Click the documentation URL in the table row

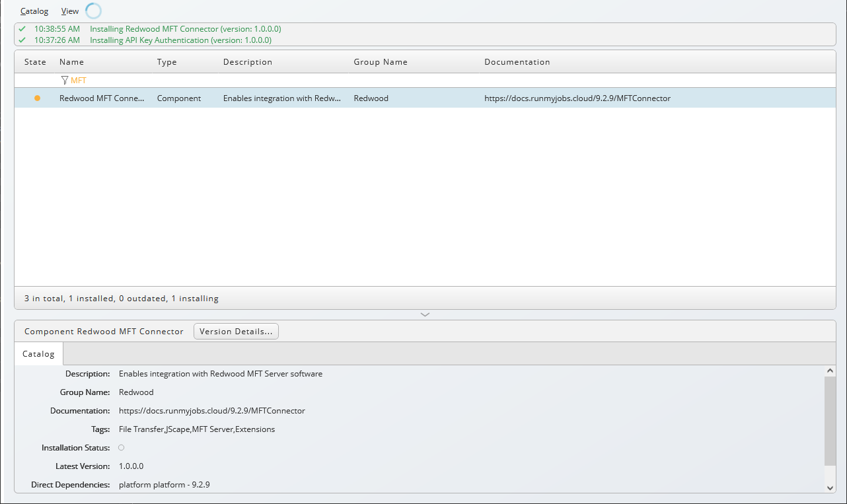[577, 98]
